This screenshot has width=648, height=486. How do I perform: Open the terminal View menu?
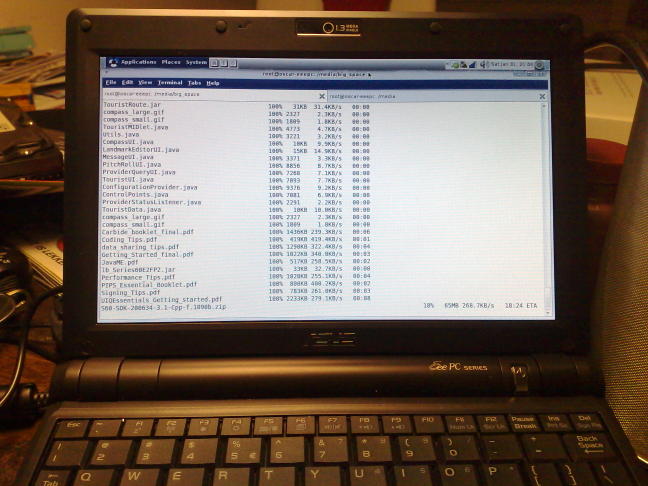point(145,82)
